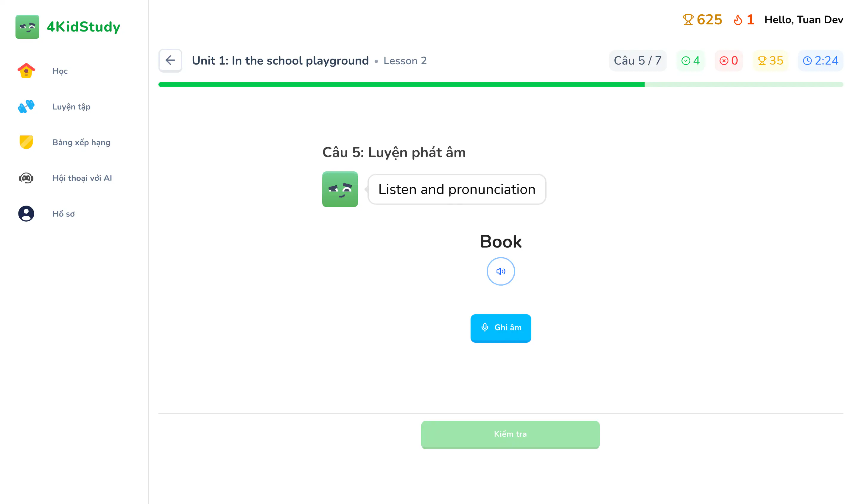The image size is (850, 504).
Task: Click the robot AI conversation icon
Action: pos(26,178)
